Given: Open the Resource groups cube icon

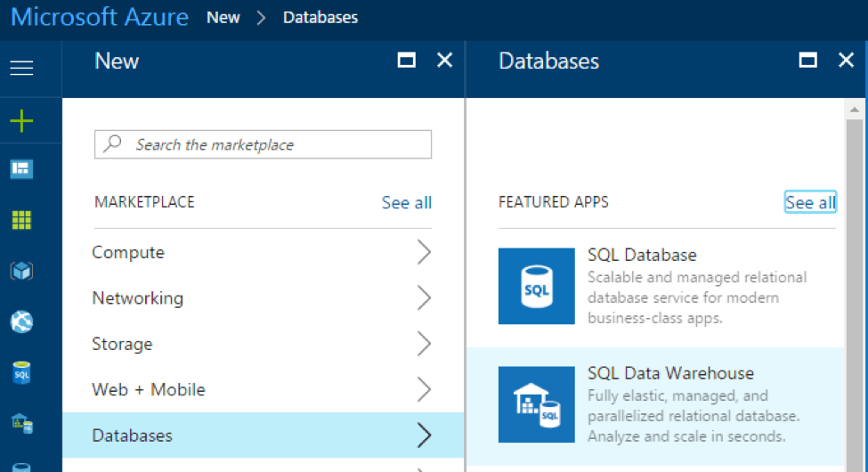Looking at the screenshot, I should (21, 271).
